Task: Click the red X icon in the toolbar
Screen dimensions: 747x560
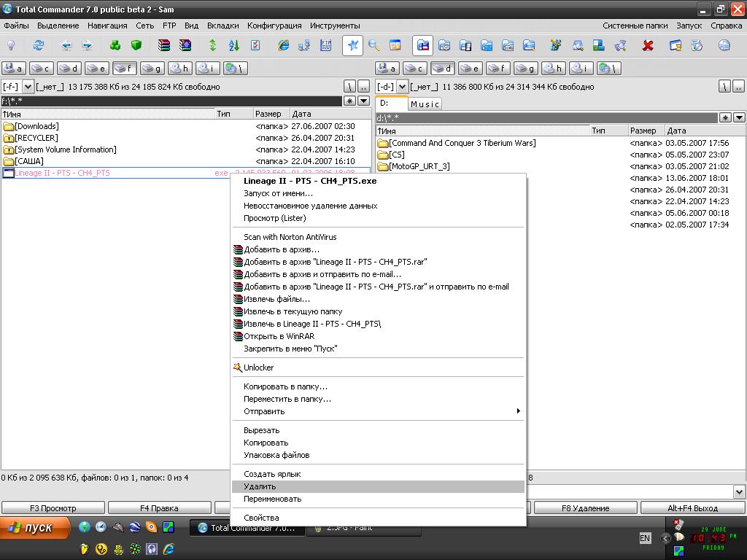Action: 648,46
